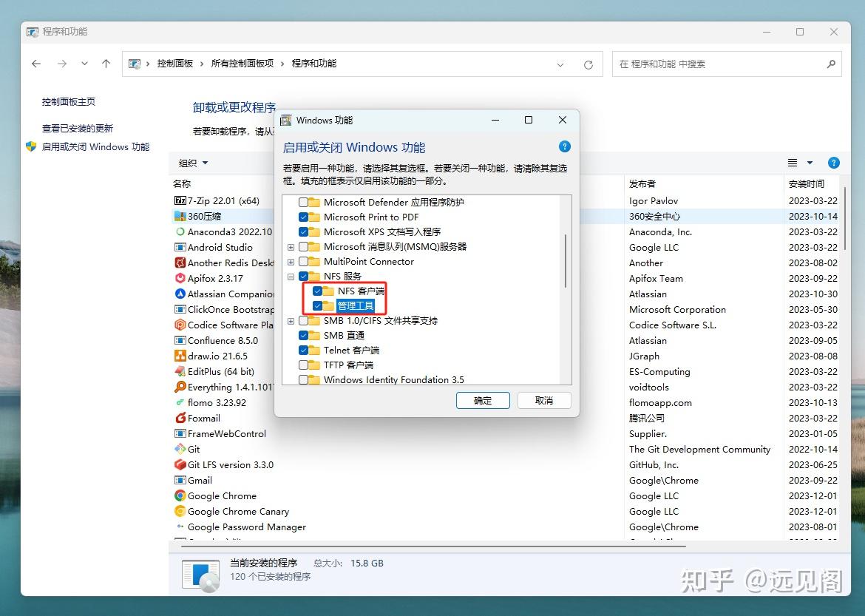Check the TFTP 客户端 feature
This screenshot has width=865, height=616.
point(303,365)
